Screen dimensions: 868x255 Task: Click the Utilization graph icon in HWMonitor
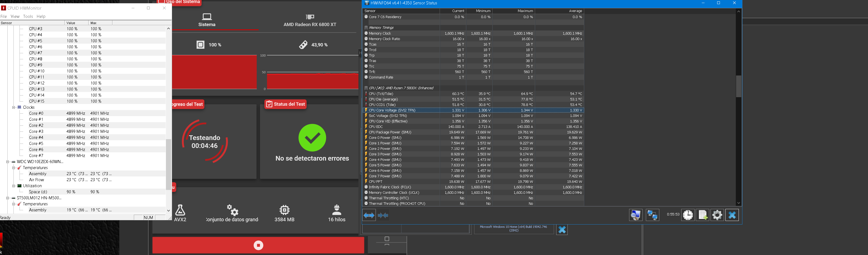click(x=19, y=186)
